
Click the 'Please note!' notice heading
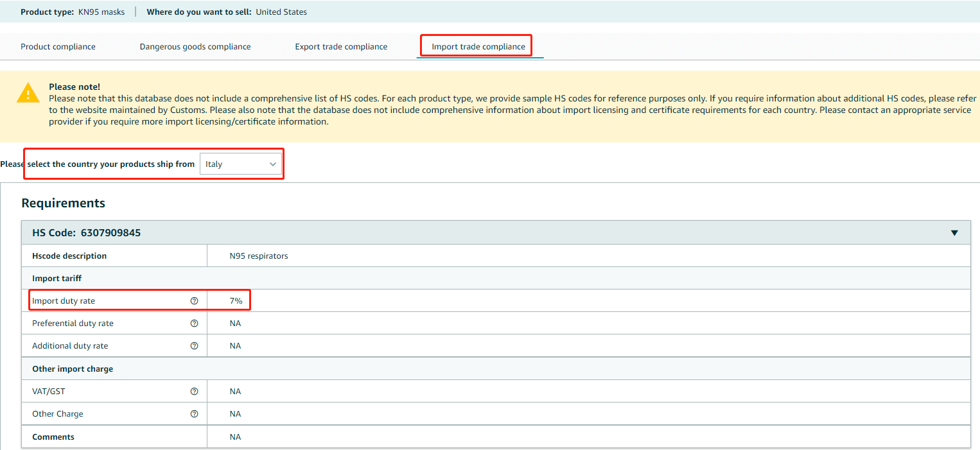74,87
